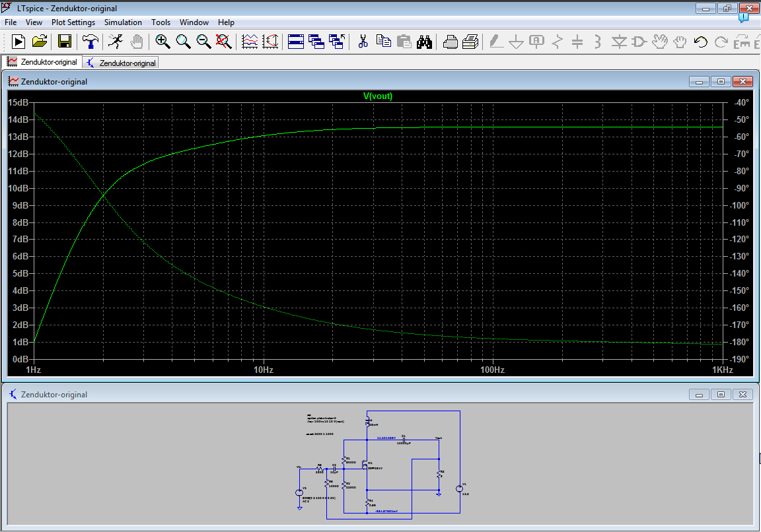Select the resistor component tool
Image resolution: width=761 pixels, height=532 pixels.
557,42
